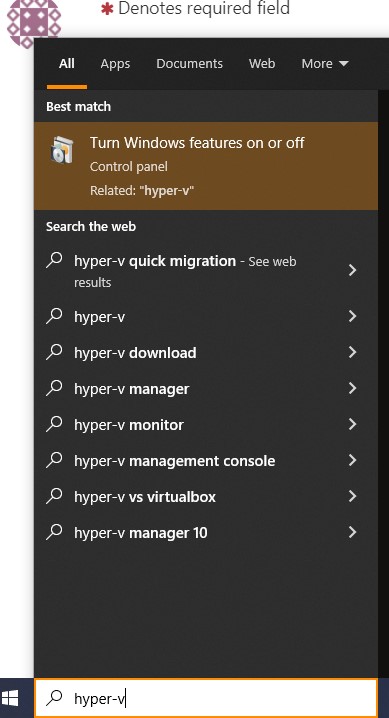
Task: Click magnifier icon in taskbar search box
Action: (54, 697)
